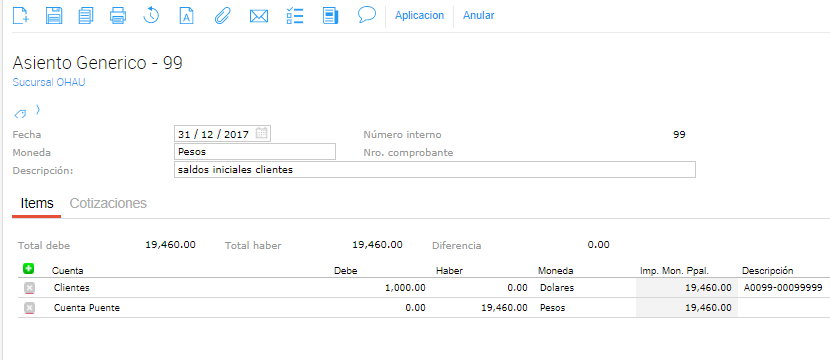The height and width of the screenshot is (360, 830).
Task: Click the Cuenta column header
Action: (67, 271)
